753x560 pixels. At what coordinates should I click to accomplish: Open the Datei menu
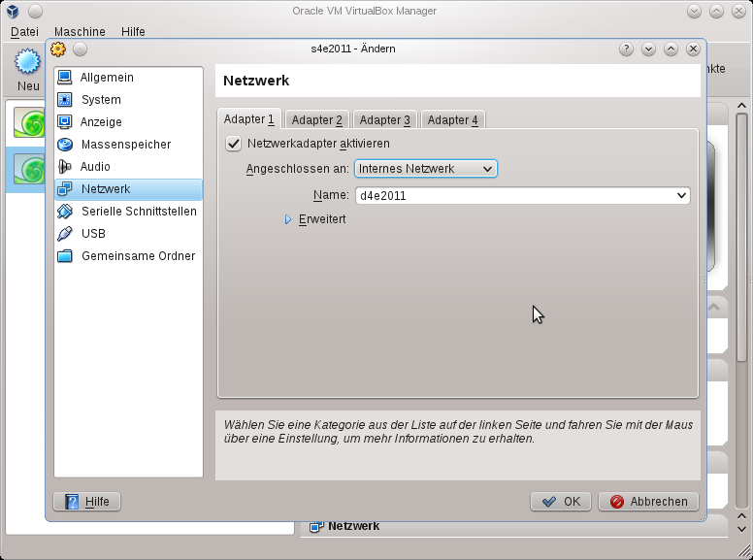pos(24,32)
